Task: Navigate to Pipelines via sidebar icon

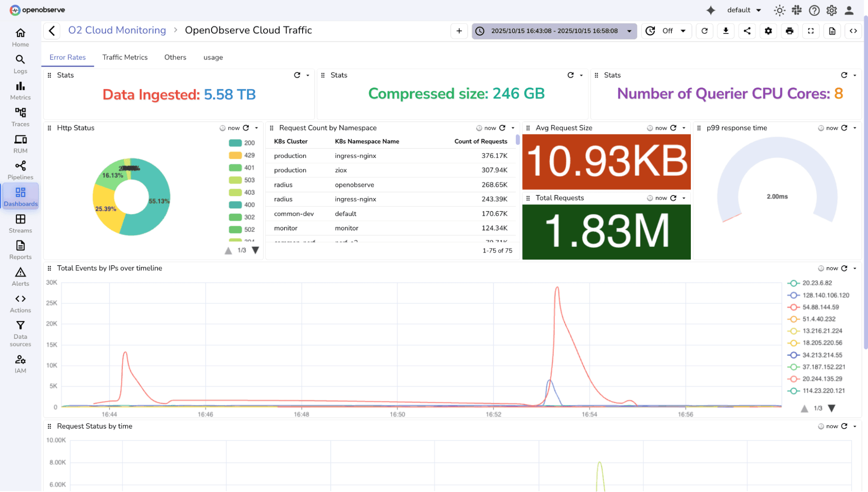Action: click(x=20, y=169)
